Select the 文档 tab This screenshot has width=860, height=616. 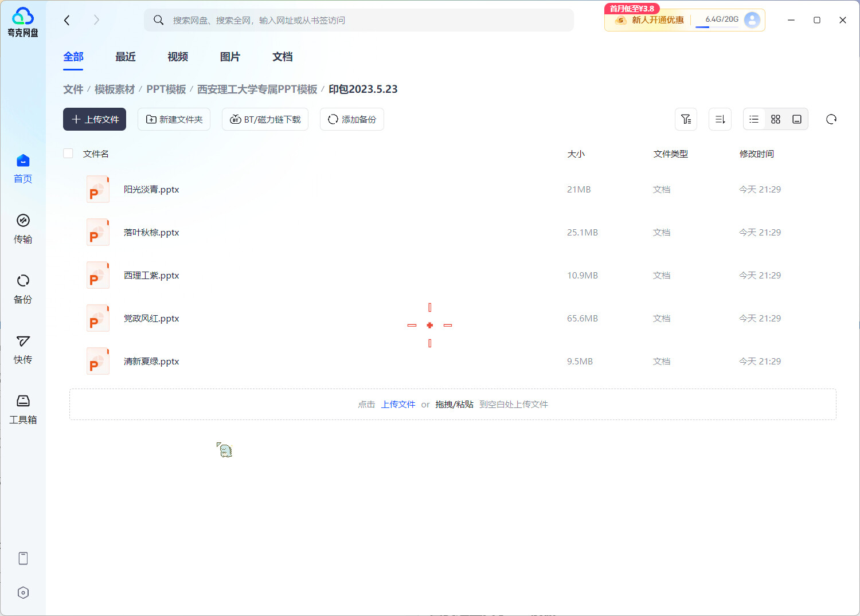[282, 57]
